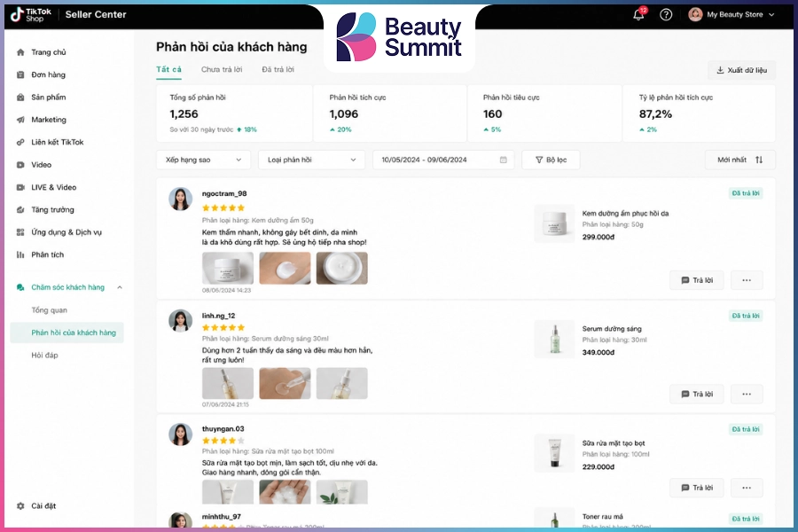Viewport: 798px width, 532px height.
Task: Click the username minhthu_97
Action: tap(221, 517)
